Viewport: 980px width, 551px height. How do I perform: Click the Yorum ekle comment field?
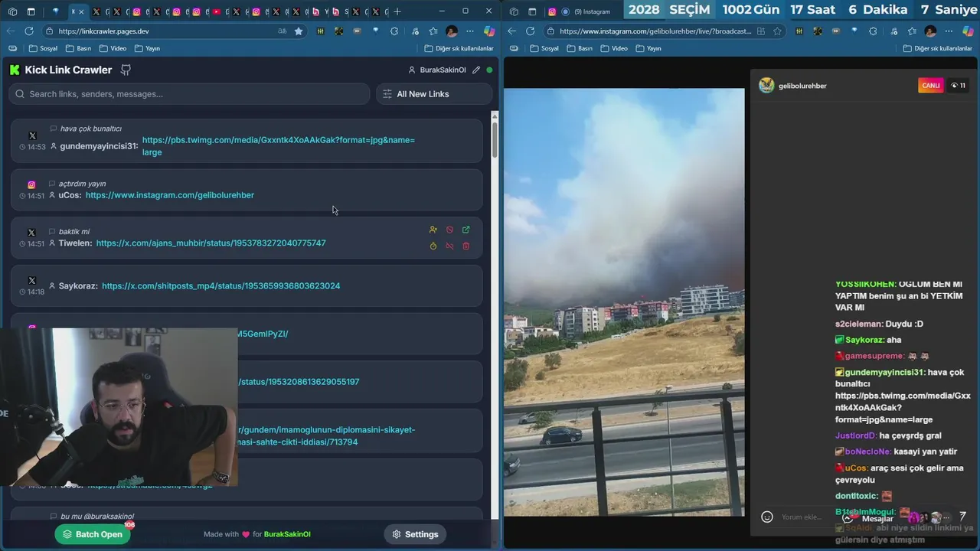[802, 517]
